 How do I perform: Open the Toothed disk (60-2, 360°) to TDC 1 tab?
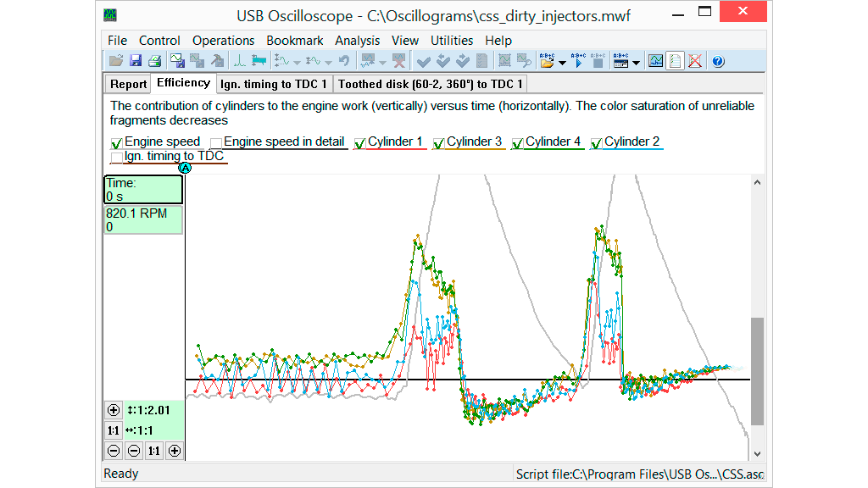431,84
